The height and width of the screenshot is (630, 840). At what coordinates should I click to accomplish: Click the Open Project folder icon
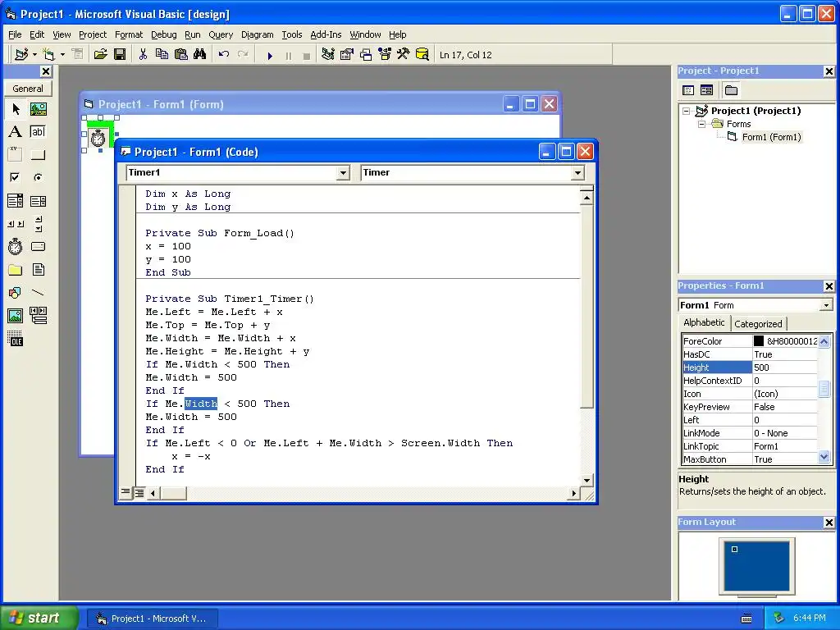click(x=100, y=54)
